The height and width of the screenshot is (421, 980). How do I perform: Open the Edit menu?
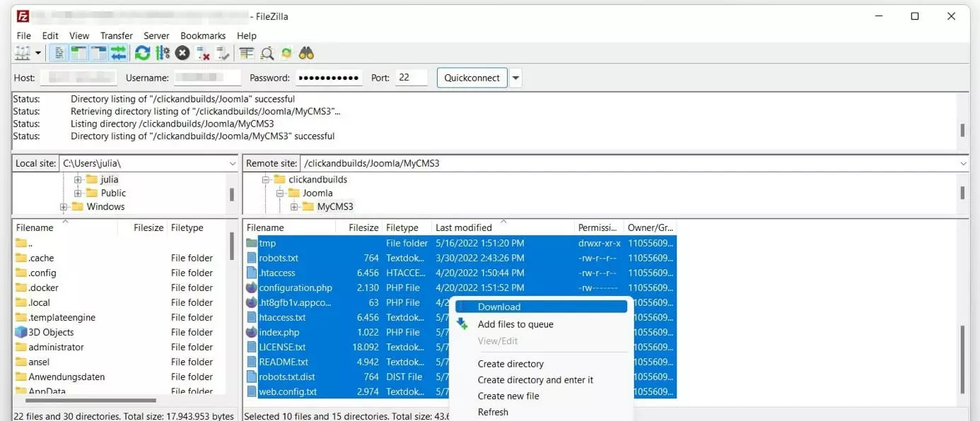coord(50,35)
